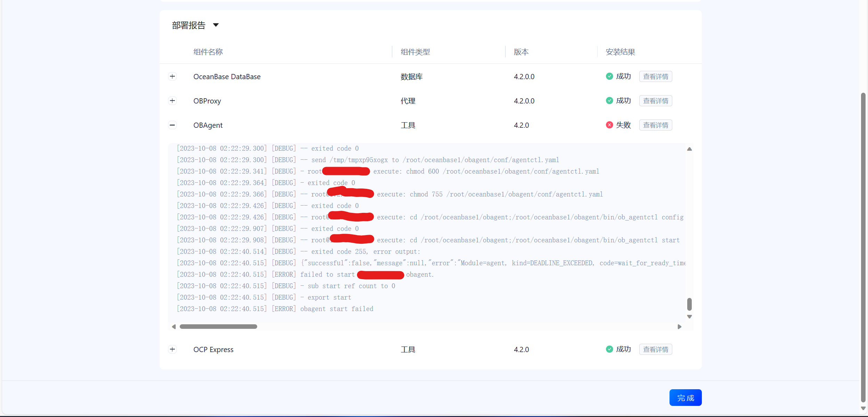
Task: Click the 部署报告 title
Action: point(189,25)
